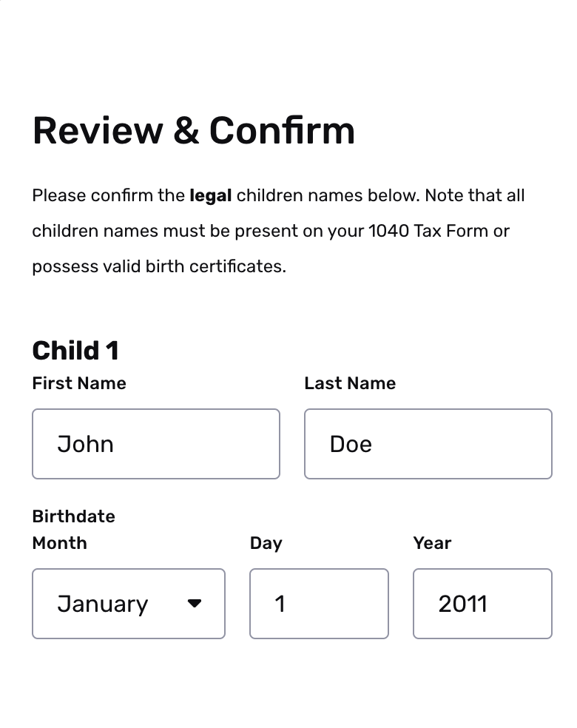Viewport: 577px width, 728px height.
Task: Click the Birthdate group label
Action: tap(73, 516)
